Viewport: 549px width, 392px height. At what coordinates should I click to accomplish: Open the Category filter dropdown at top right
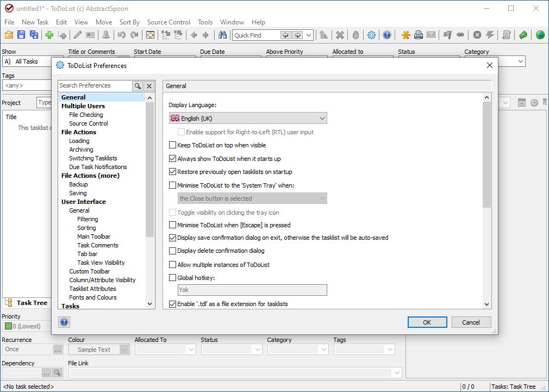(x=521, y=61)
